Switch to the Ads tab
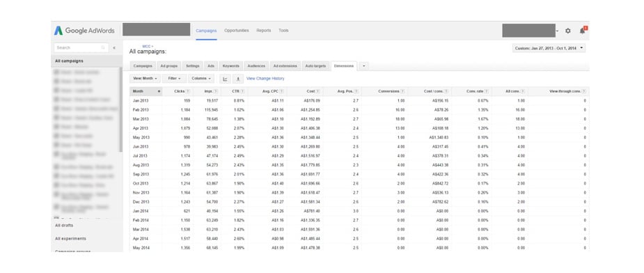 point(211,65)
